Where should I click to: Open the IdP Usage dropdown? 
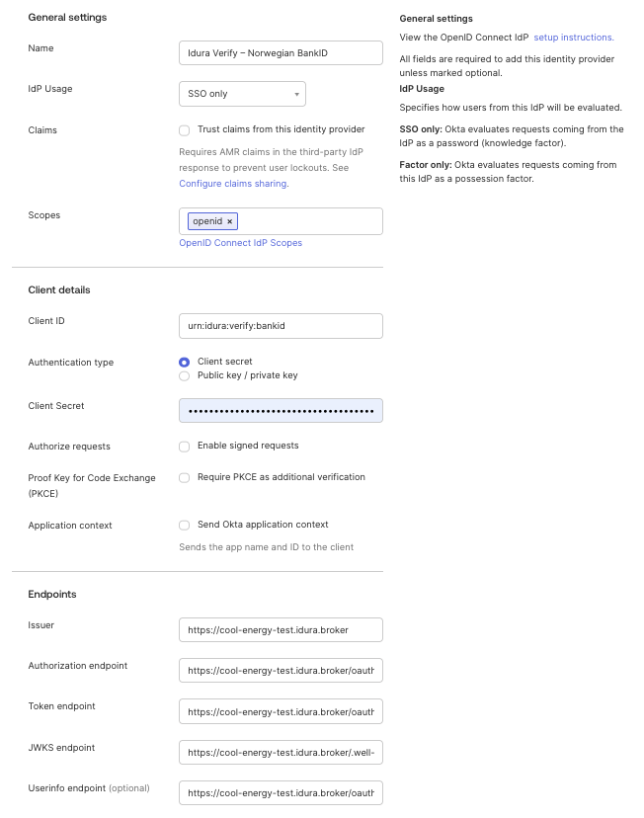point(242,94)
